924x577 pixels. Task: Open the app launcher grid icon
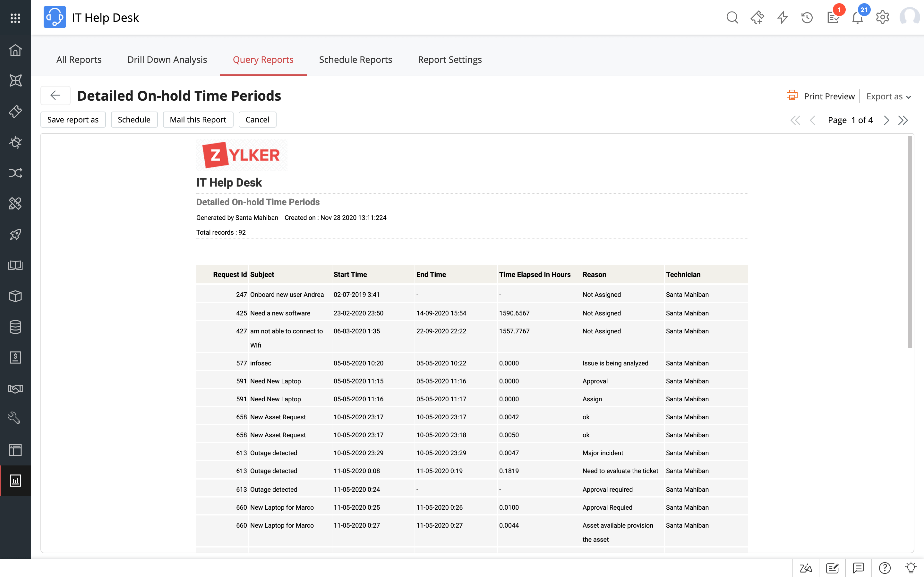click(15, 18)
